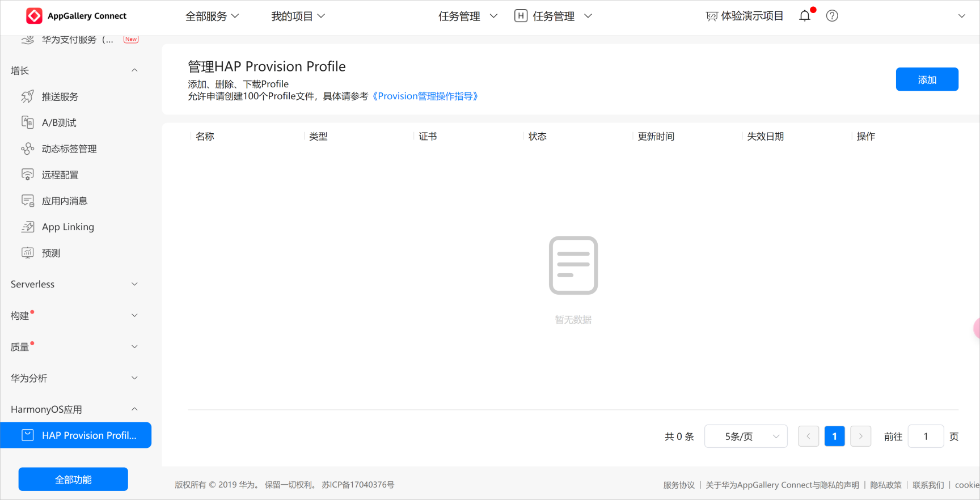Click the 前往 page number input field

(x=926, y=436)
